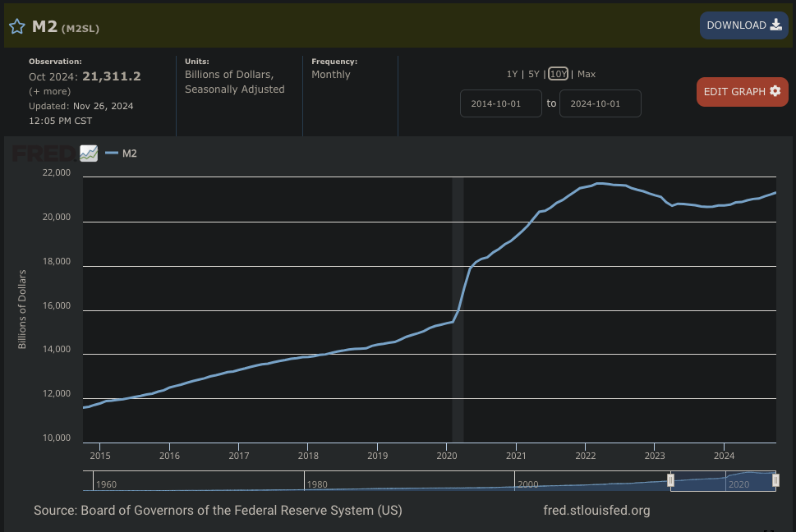Focus the start date field 2014-10-01
Image resolution: width=796 pixels, height=532 pixels.
(501, 103)
